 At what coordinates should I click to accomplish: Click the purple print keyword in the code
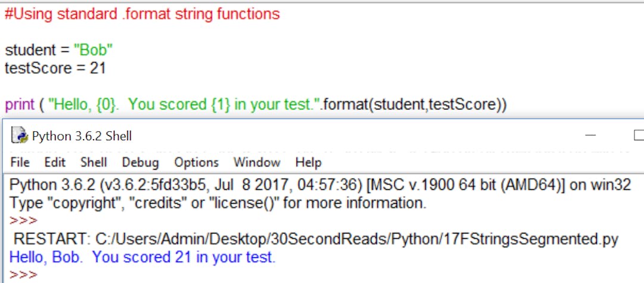(20, 104)
